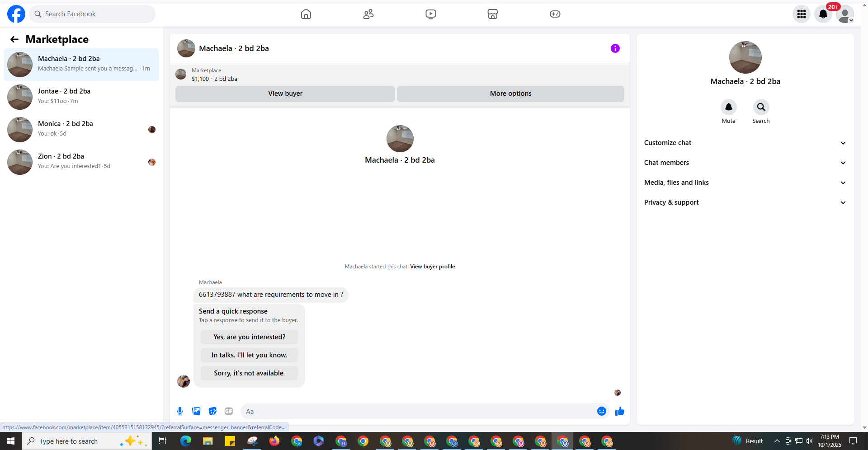Expand Privacy & support section
The width and height of the screenshot is (868, 450).
(745, 202)
